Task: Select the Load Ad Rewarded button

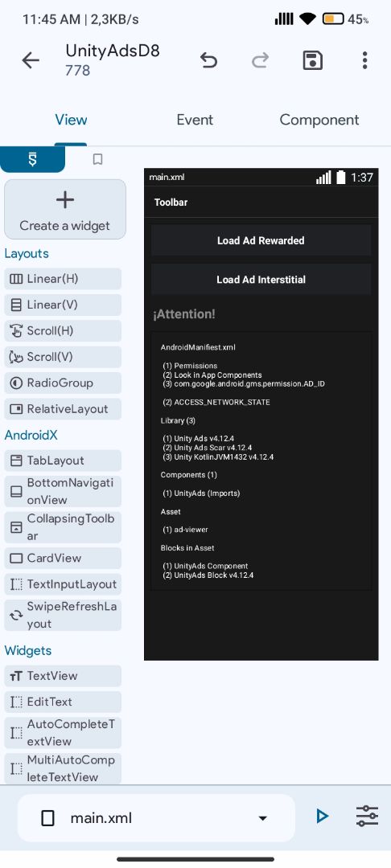Action: [x=261, y=240]
